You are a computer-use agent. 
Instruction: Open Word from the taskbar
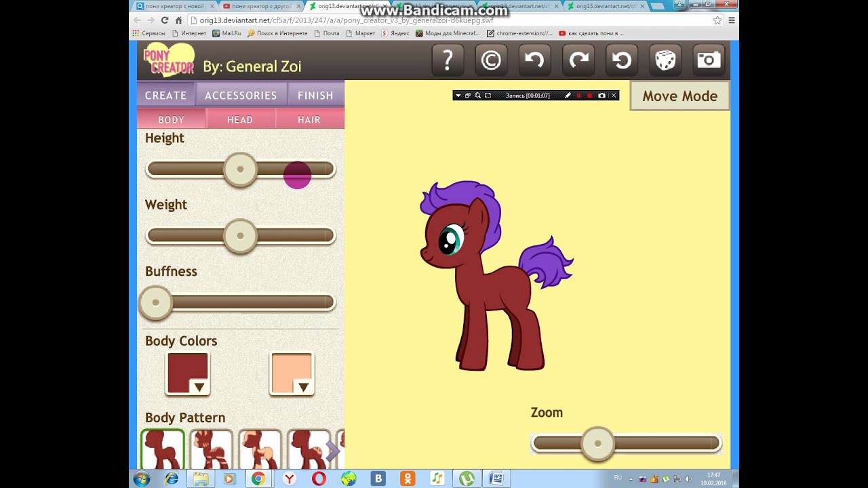[496, 479]
